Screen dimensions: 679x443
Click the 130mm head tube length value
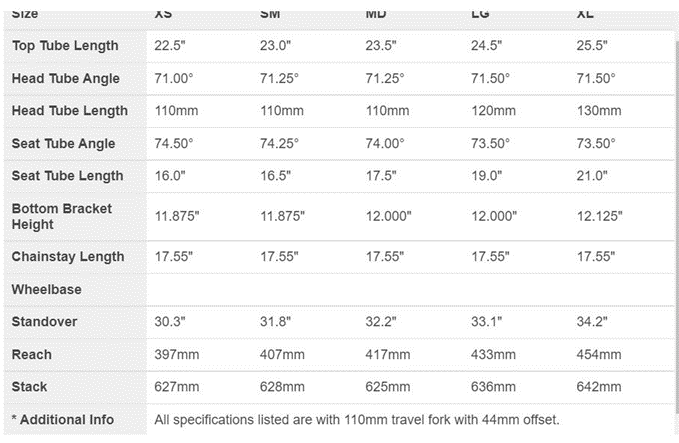coord(598,111)
